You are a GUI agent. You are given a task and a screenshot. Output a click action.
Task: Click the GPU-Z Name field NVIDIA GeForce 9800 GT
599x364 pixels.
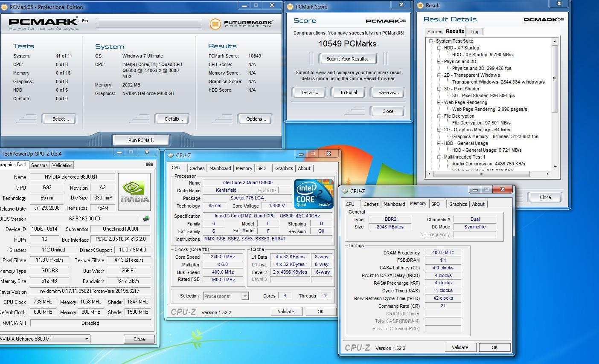coord(73,177)
